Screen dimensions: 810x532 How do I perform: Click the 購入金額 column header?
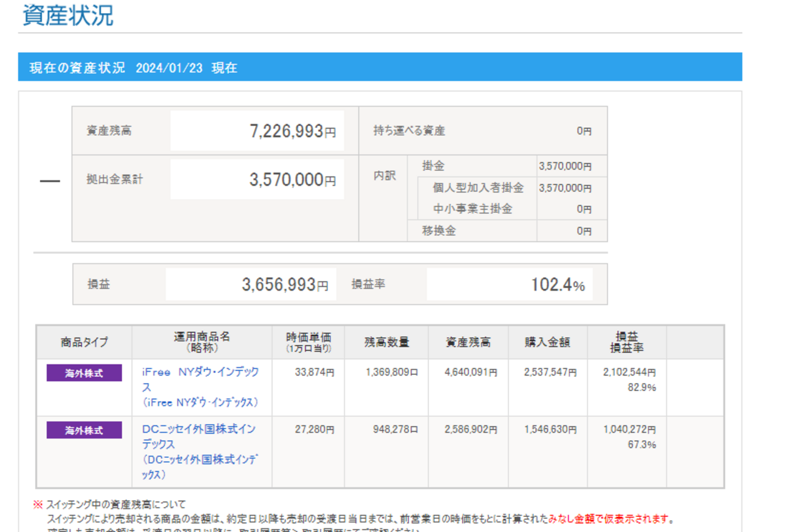click(x=547, y=342)
